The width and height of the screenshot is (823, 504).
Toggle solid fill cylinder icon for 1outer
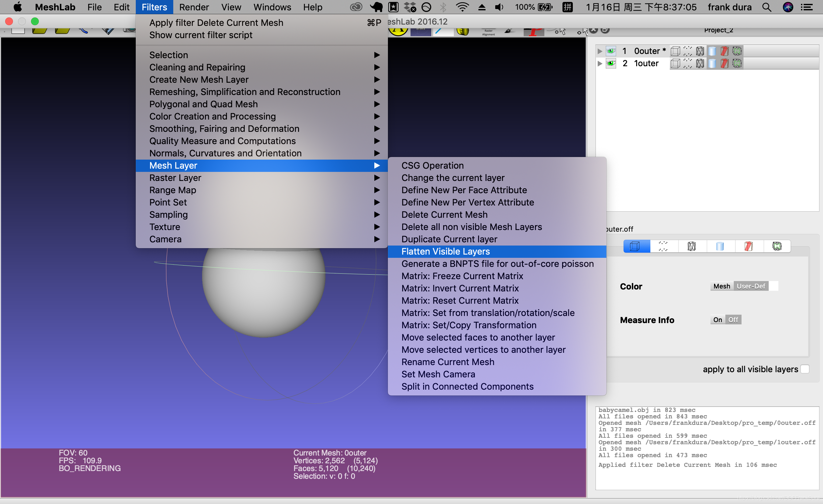click(712, 63)
